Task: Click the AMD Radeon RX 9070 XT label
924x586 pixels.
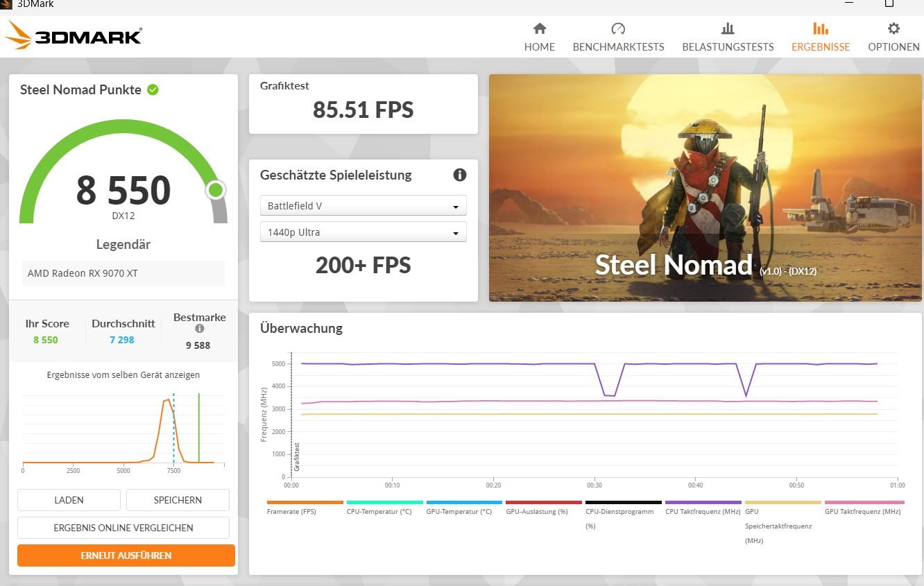Action: (x=83, y=273)
